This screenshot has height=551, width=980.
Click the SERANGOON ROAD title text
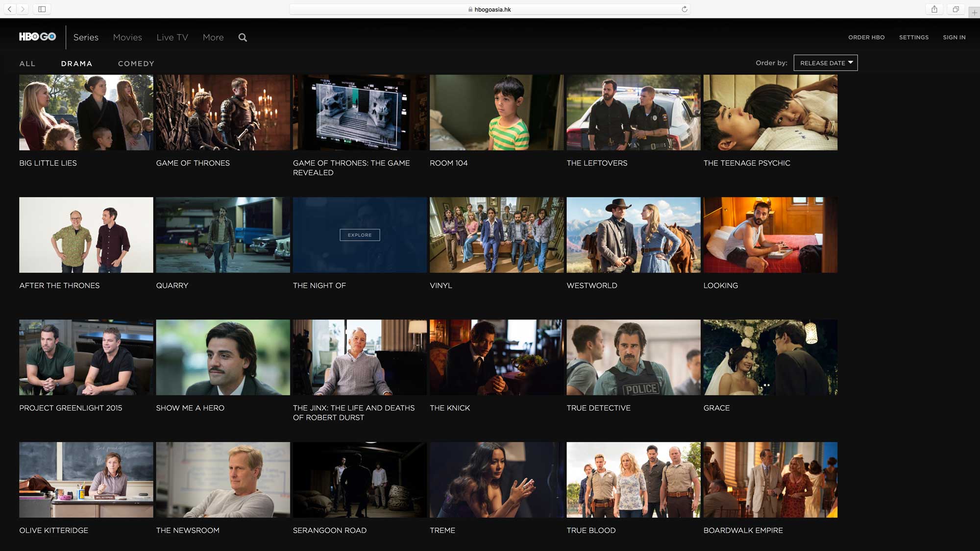330,530
